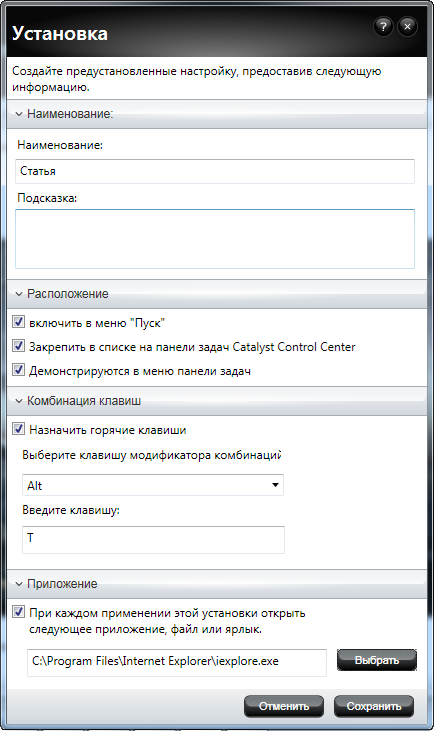Click the Сохранить button
This screenshot has height=731, width=434.
[x=374, y=706]
